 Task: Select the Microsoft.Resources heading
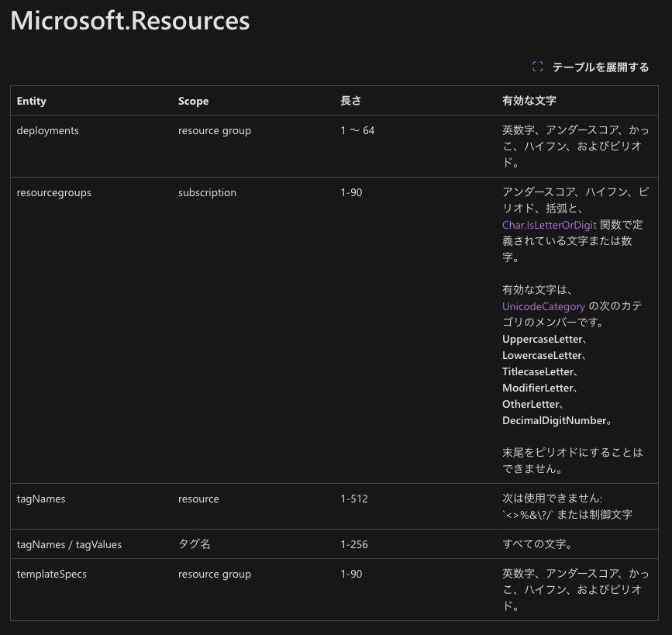(x=130, y=21)
